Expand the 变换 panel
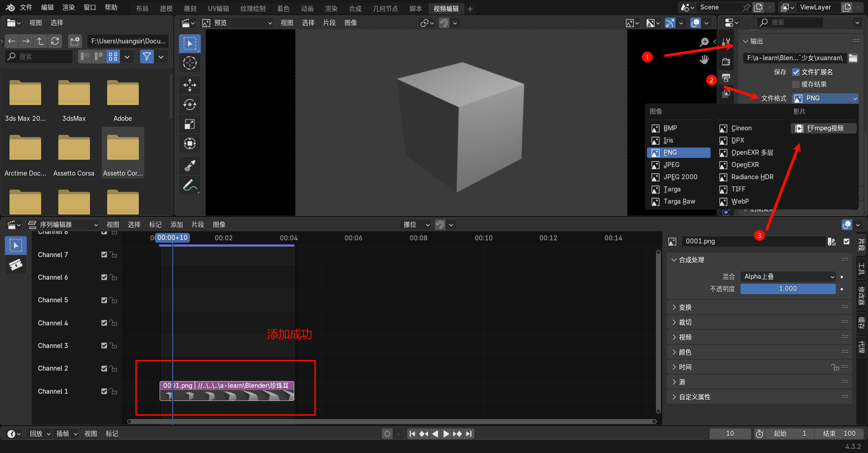 point(685,307)
